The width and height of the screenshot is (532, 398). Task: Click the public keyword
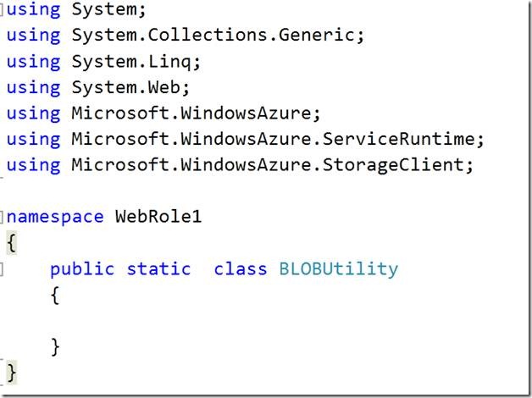tap(81, 269)
